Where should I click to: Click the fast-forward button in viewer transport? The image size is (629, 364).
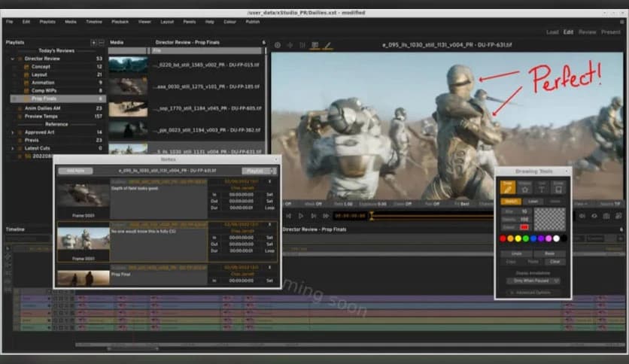[x=326, y=216]
